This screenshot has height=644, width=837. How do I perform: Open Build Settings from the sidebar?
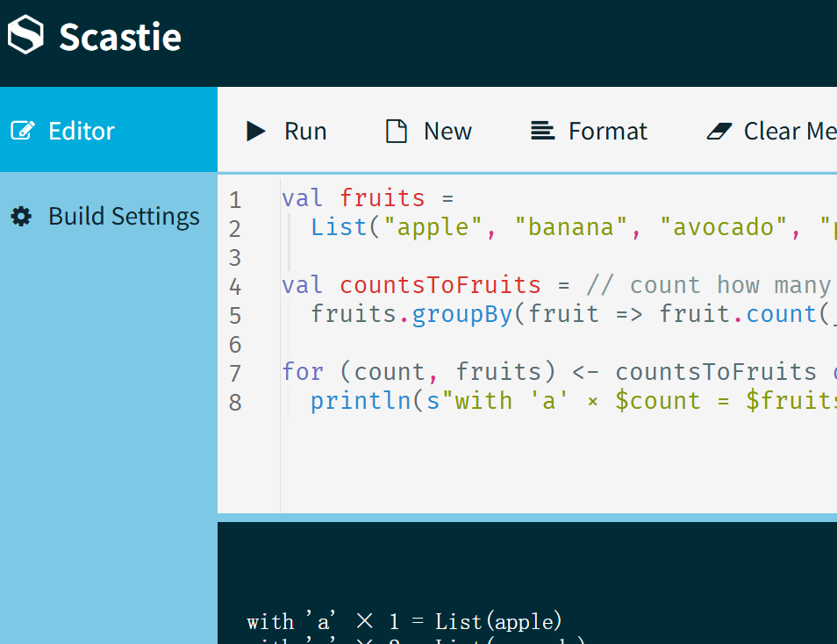[123, 216]
